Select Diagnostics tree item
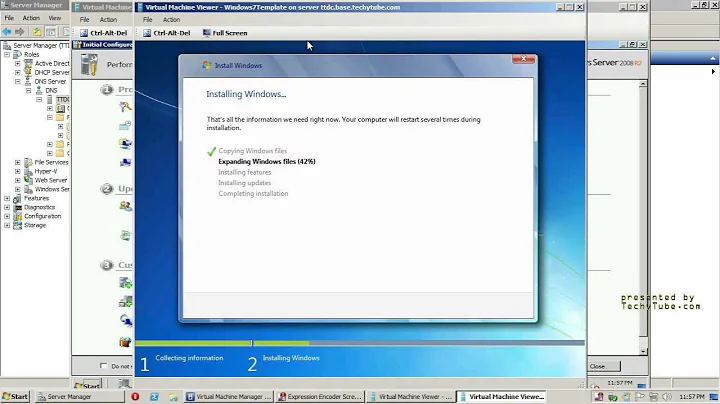720x404 pixels. 39,207
